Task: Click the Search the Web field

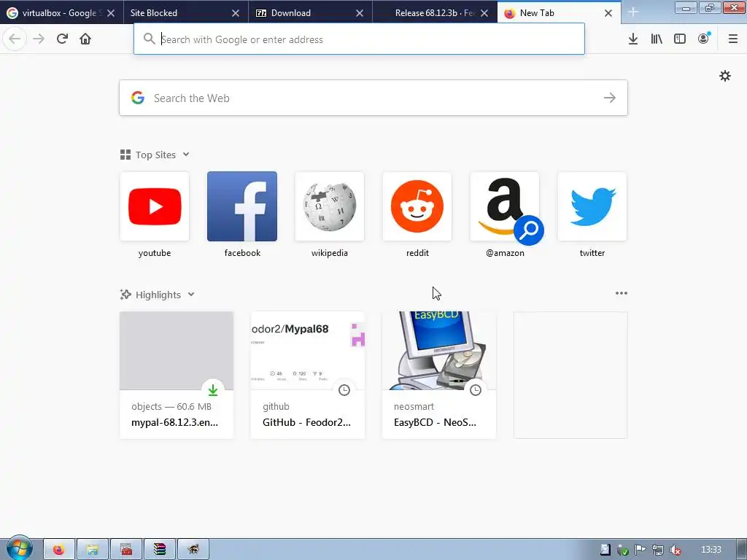Action: [x=373, y=98]
